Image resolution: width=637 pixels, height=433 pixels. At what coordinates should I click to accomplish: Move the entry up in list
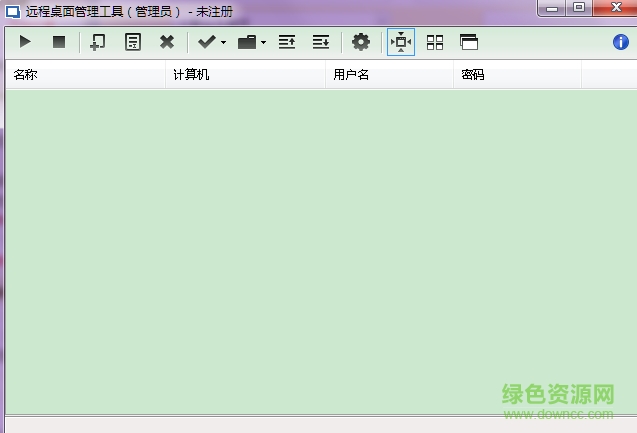tap(287, 42)
